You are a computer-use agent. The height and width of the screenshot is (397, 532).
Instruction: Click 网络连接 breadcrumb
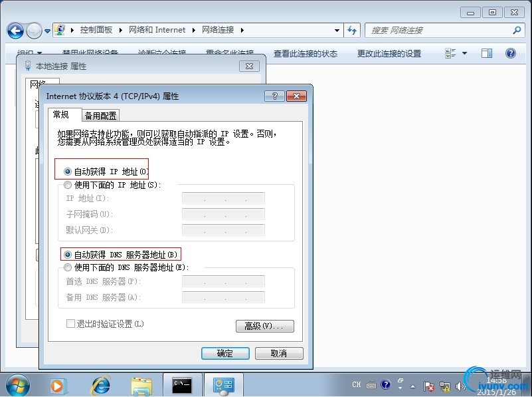(x=218, y=30)
